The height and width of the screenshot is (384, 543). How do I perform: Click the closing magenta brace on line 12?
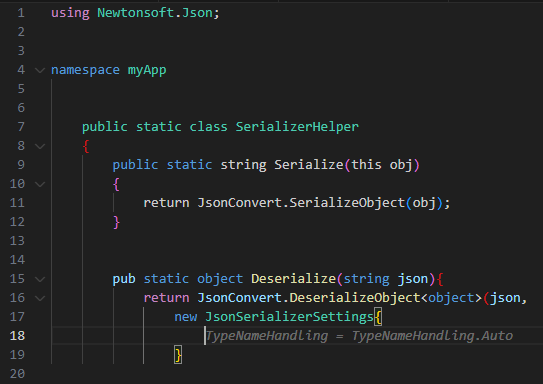117,222
